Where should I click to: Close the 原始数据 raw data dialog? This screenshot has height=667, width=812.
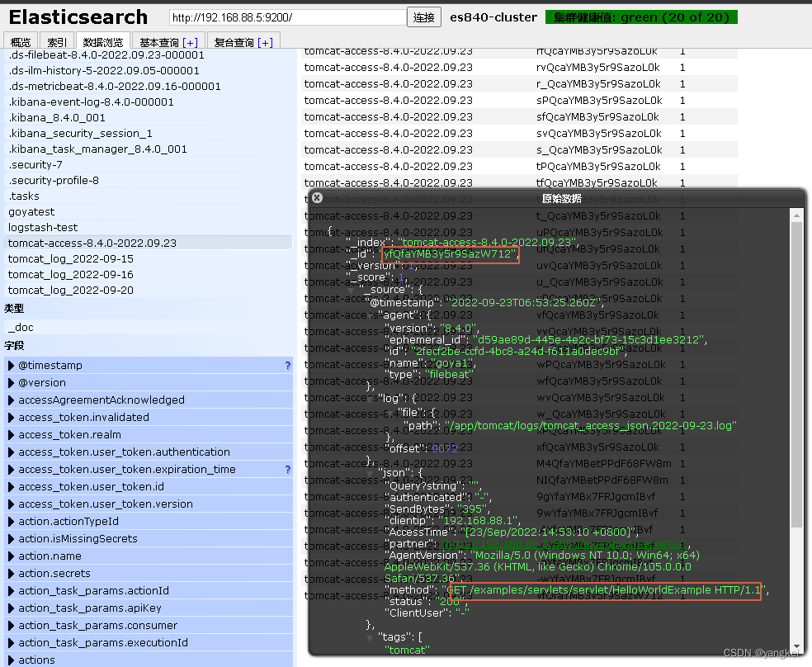click(317, 197)
